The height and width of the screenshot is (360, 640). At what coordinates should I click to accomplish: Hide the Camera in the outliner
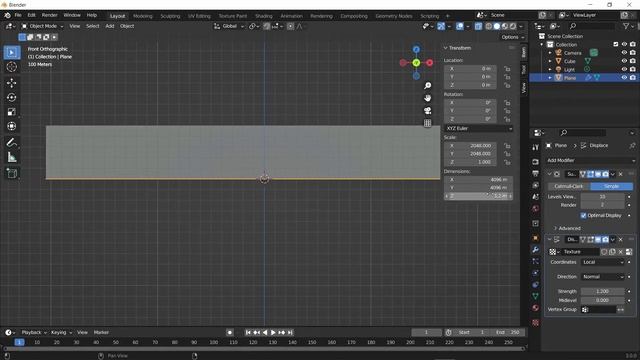click(x=624, y=53)
